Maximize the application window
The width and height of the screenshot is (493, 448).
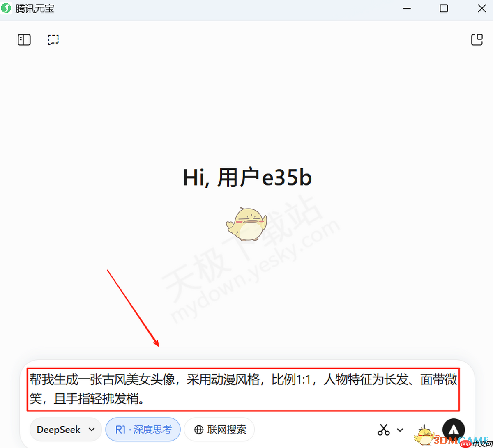[444, 8]
